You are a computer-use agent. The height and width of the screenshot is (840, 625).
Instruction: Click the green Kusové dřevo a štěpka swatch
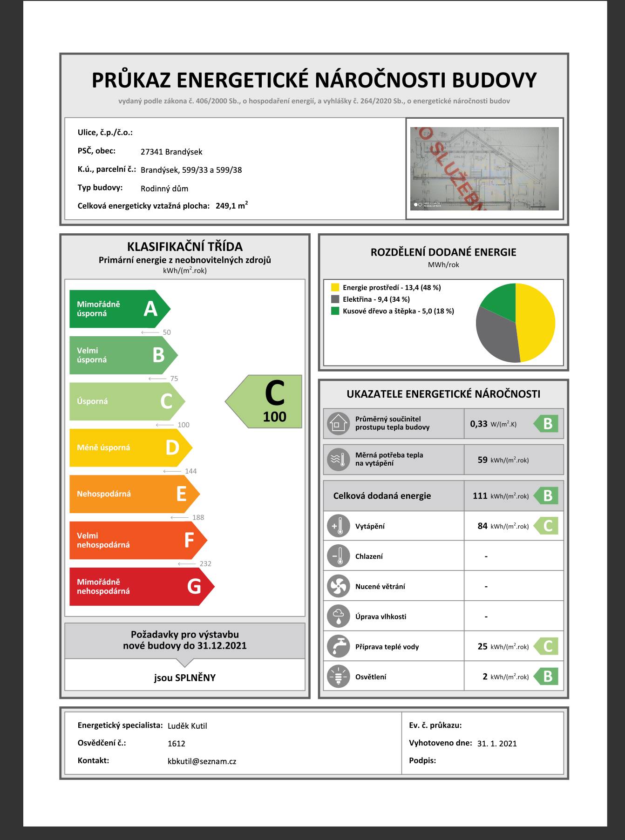point(335,311)
